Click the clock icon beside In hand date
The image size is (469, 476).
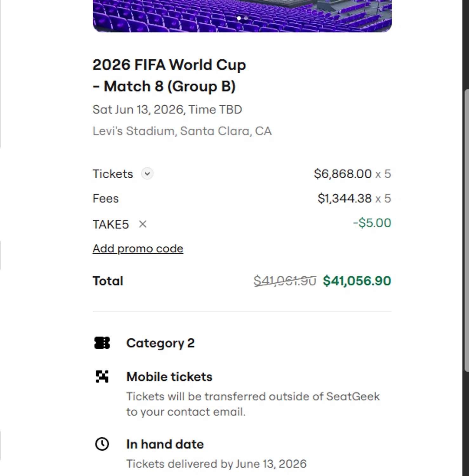coord(102,444)
